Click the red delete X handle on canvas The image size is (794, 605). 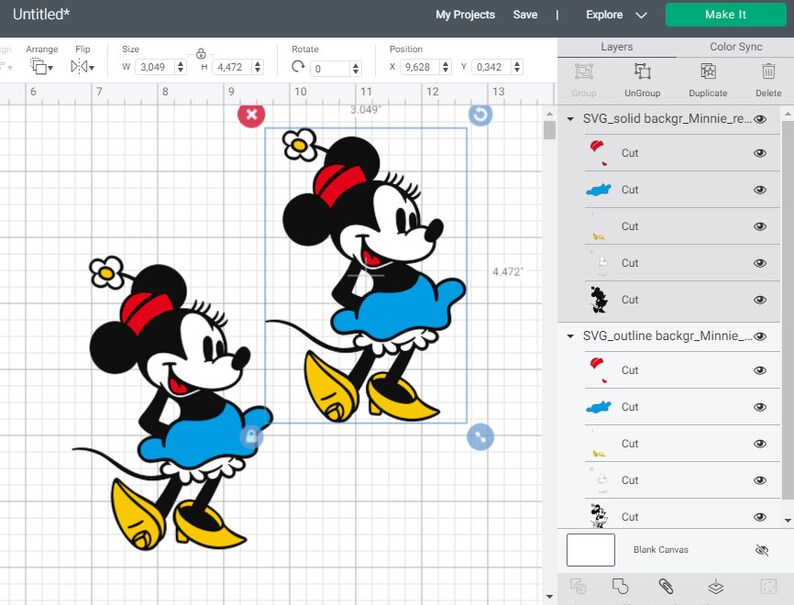[x=251, y=114]
